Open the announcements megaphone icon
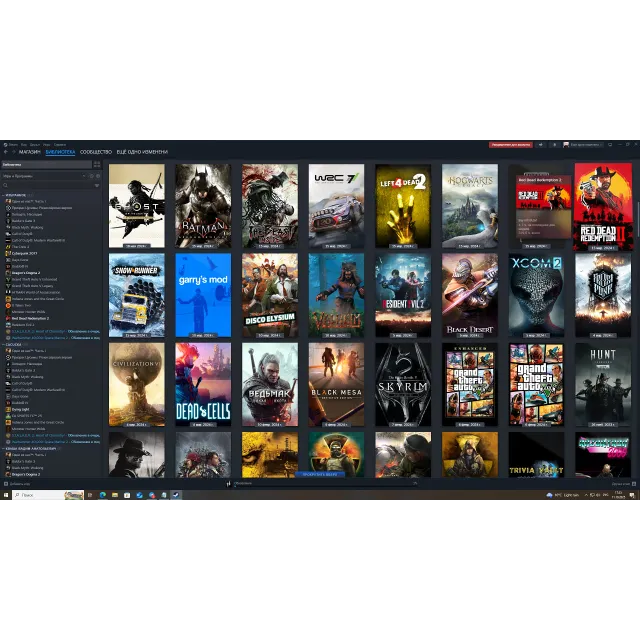Viewport: 640px width, 640px height. tap(541, 144)
